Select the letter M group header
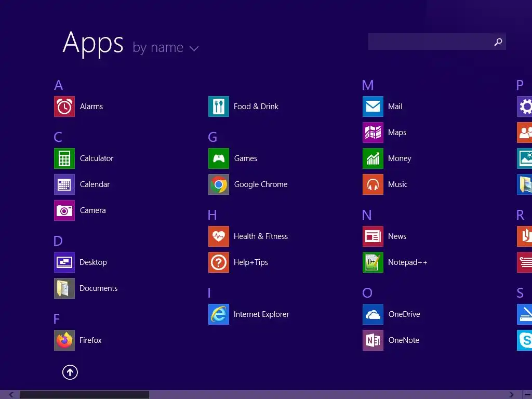This screenshot has width=532, height=399. [368, 85]
